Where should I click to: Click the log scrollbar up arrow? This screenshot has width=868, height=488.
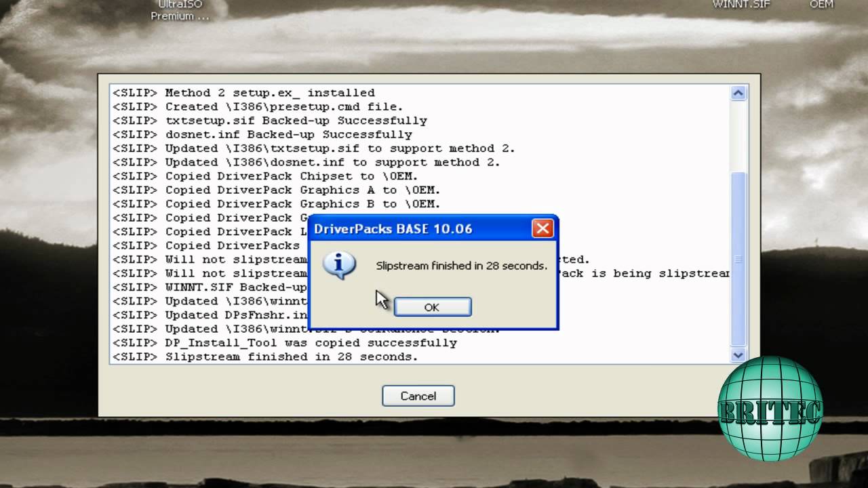[x=738, y=93]
